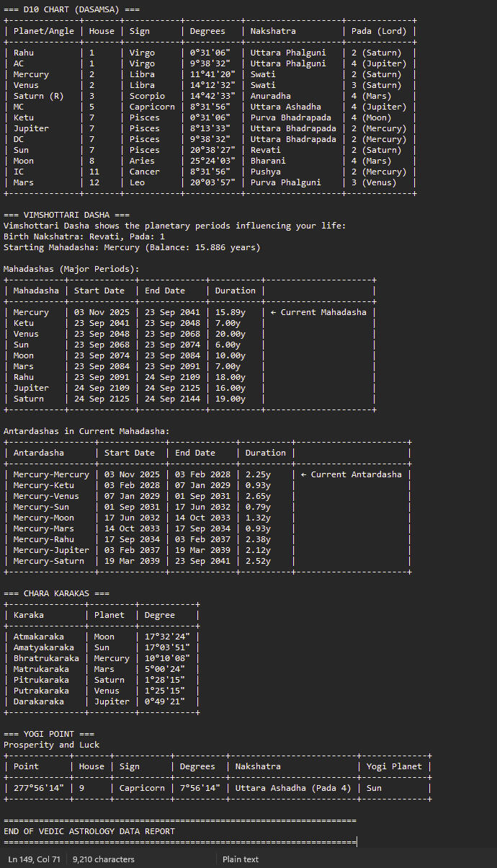The height and width of the screenshot is (868, 497).
Task: Click the VIMSHOTTARI DASHA section heading
Action: 66,215
